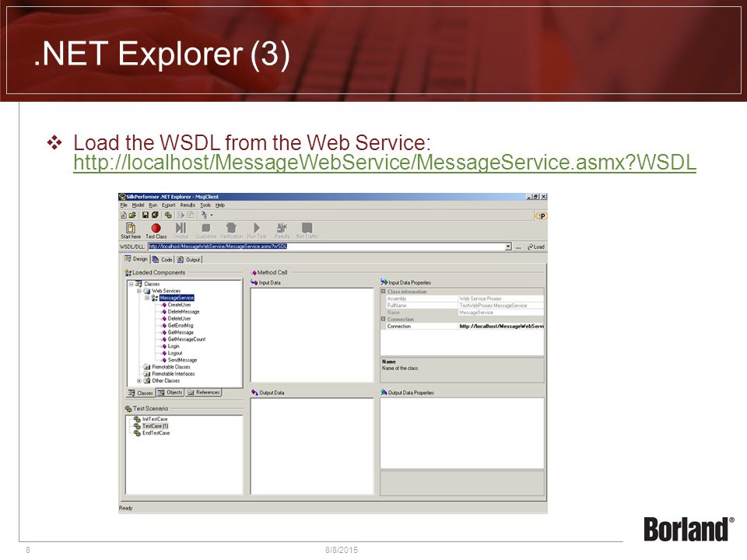Viewport: 747px width, 560px height.
Task: Open the Help menu
Action: click(219, 205)
